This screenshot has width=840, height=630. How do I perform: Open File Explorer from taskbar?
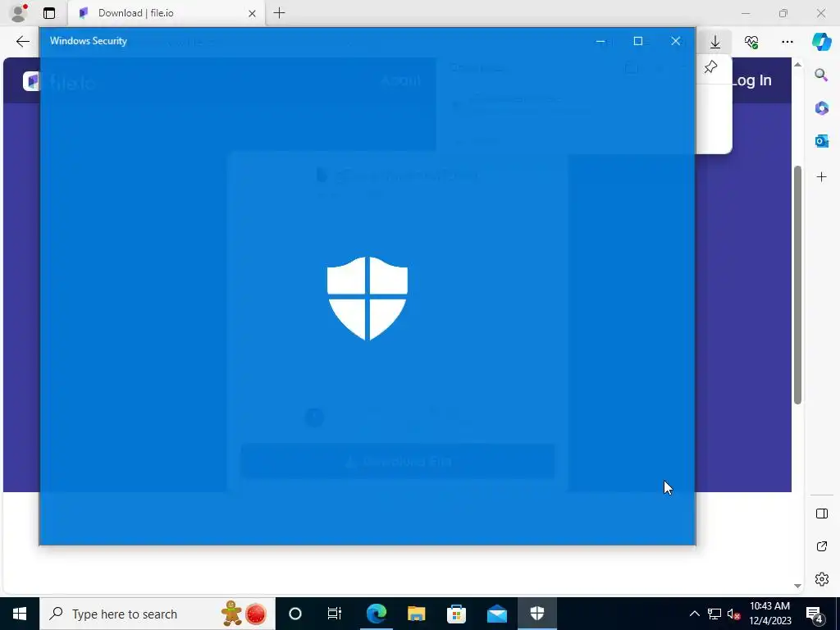(416, 614)
